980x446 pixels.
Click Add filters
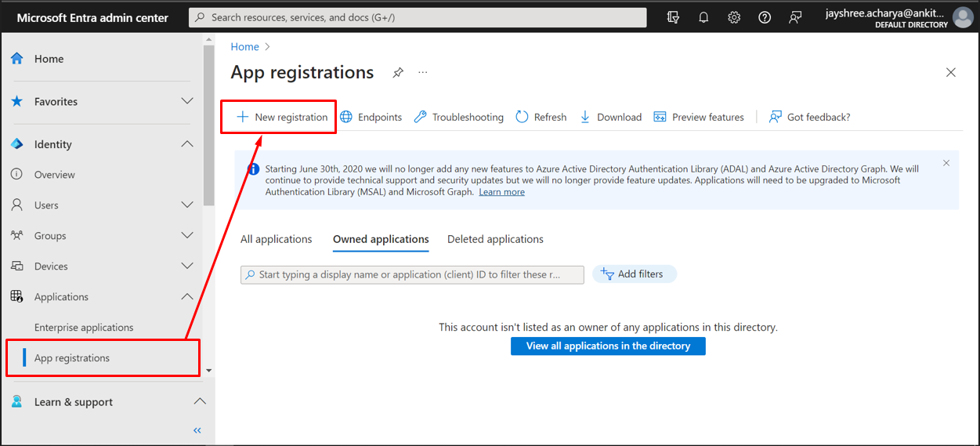[635, 274]
